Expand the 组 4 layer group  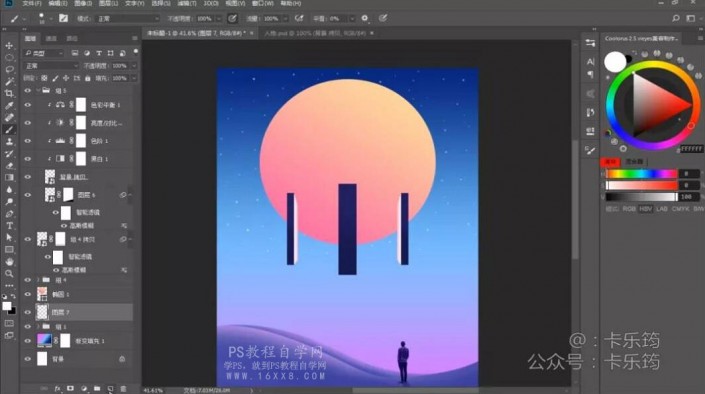(x=38, y=280)
